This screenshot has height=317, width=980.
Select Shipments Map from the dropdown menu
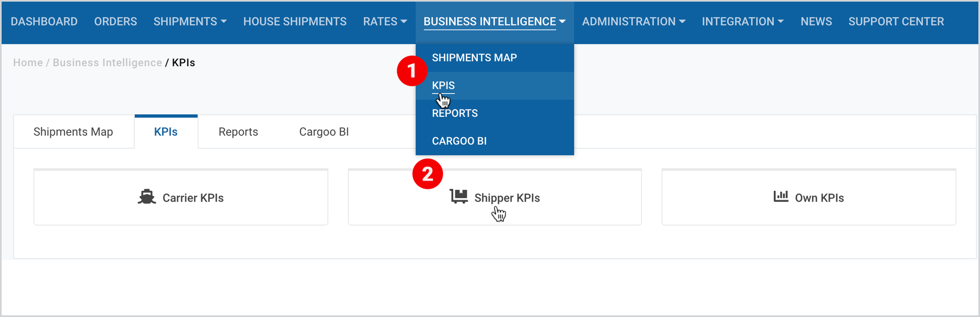click(x=474, y=58)
